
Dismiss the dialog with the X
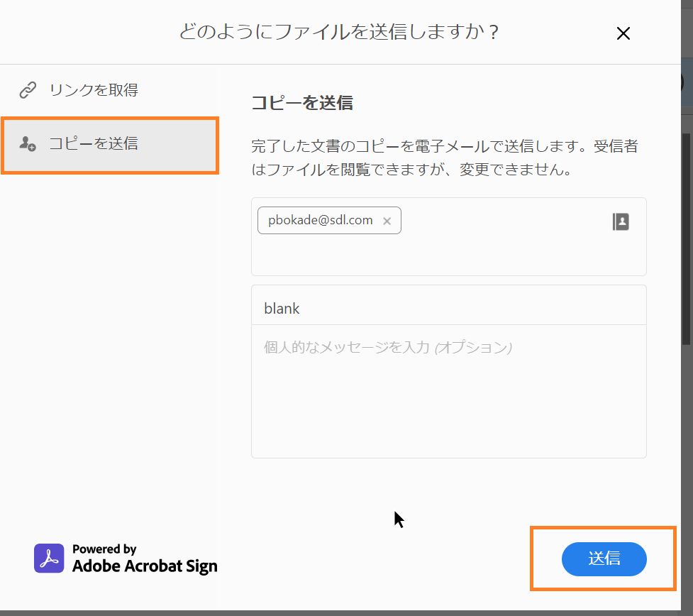tap(622, 33)
